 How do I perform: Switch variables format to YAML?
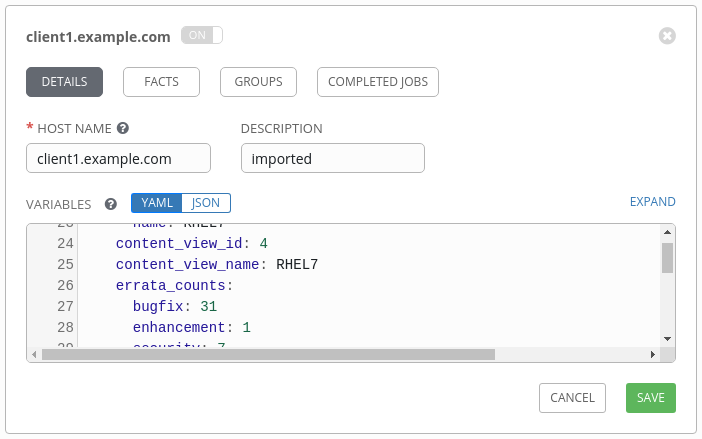point(157,203)
